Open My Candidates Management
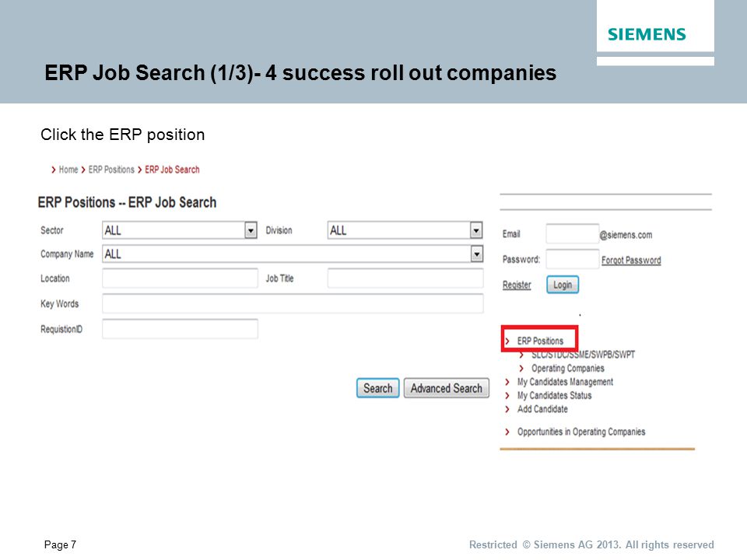The height and width of the screenshot is (560, 747). [x=565, y=382]
